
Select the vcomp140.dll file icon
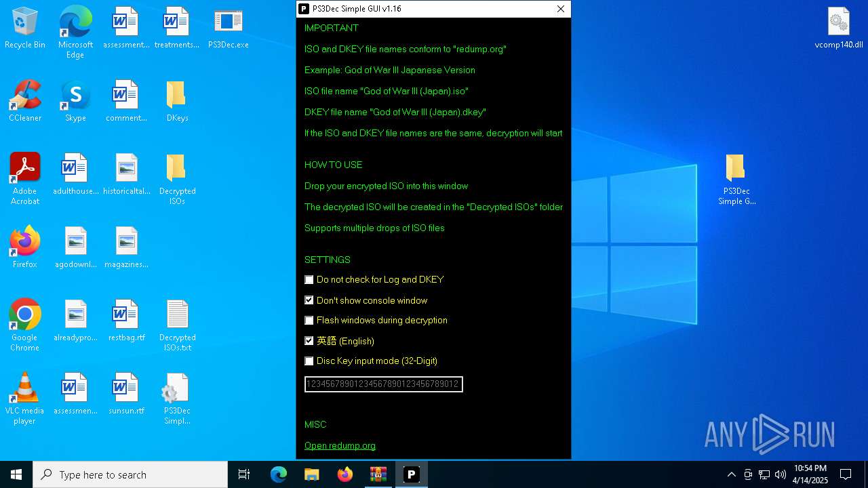(x=839, y=28)
